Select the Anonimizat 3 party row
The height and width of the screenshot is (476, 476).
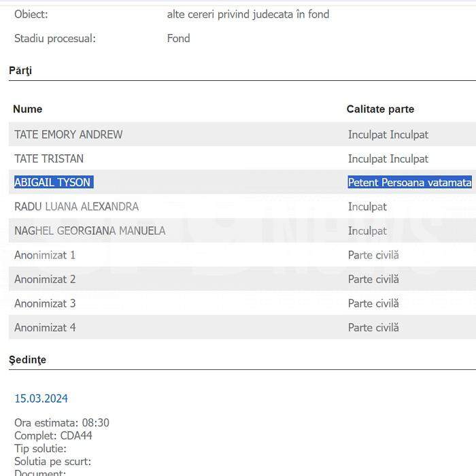point(45,303)
